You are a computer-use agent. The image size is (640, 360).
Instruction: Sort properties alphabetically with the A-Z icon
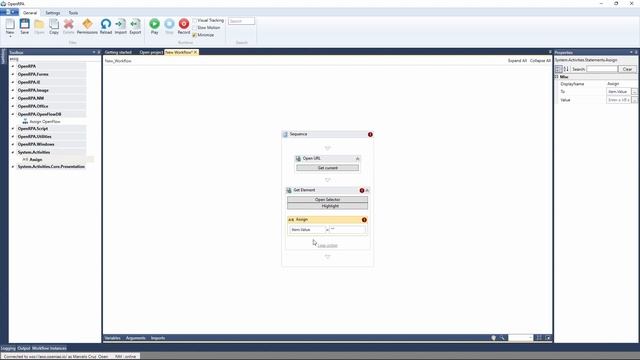(x=566, y=69)
